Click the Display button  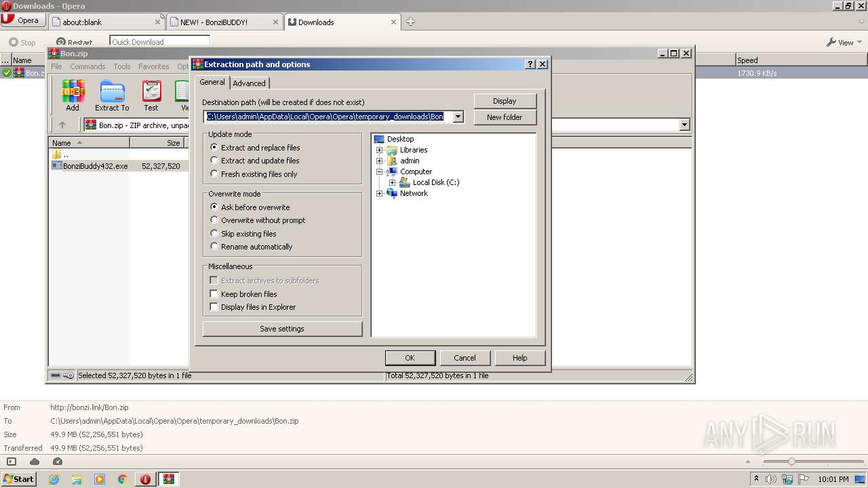click(x=505, y=101)
